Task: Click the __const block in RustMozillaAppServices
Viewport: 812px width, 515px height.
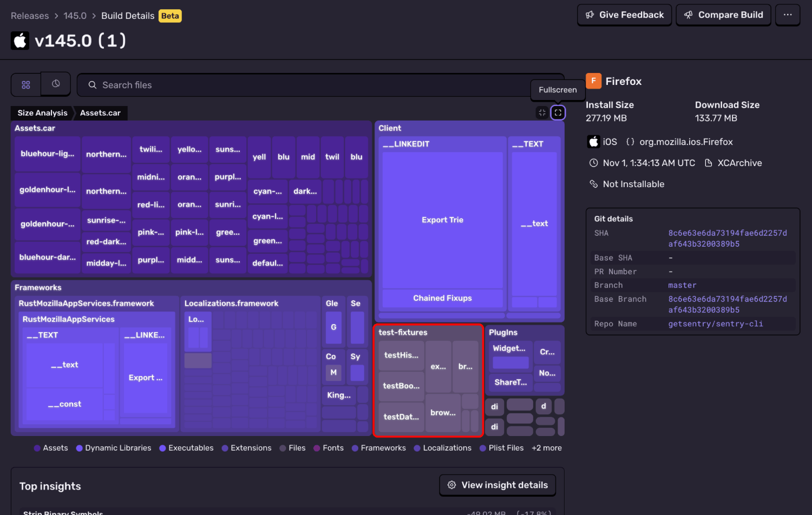Action: pyautogui.click(x=64, y=404)
